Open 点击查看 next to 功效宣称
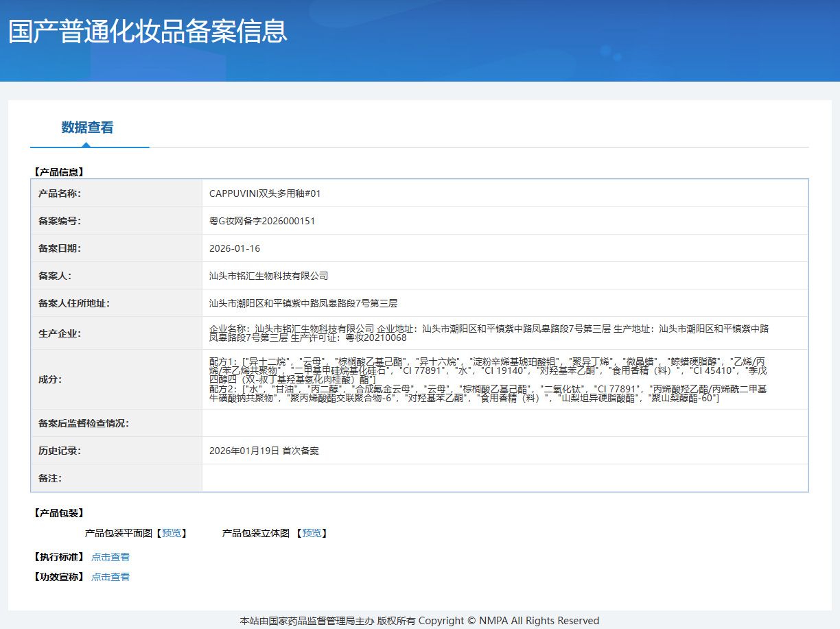840x629 pixels. 110,577
